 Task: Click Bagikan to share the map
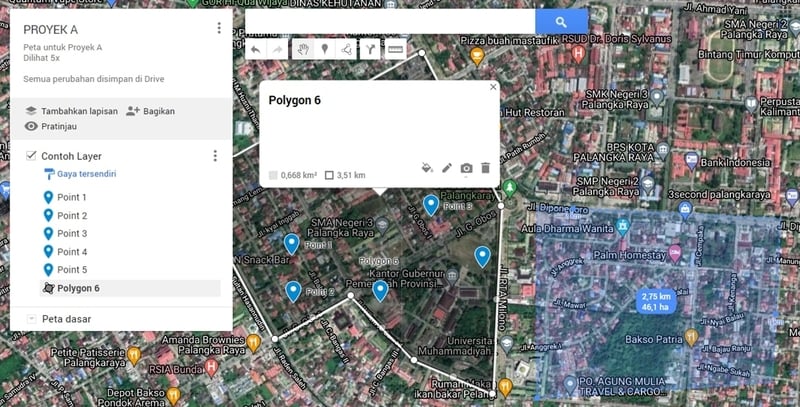click(151, 111)
